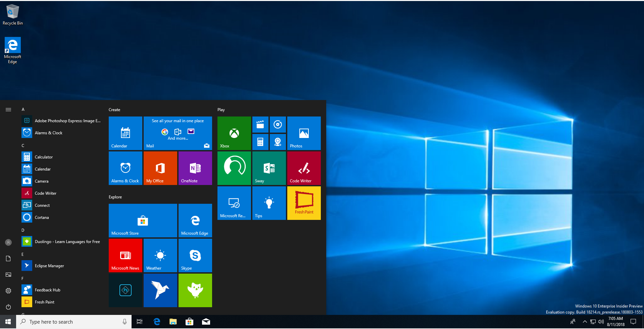Show hidden tray icons chevron

coord(585,322)
